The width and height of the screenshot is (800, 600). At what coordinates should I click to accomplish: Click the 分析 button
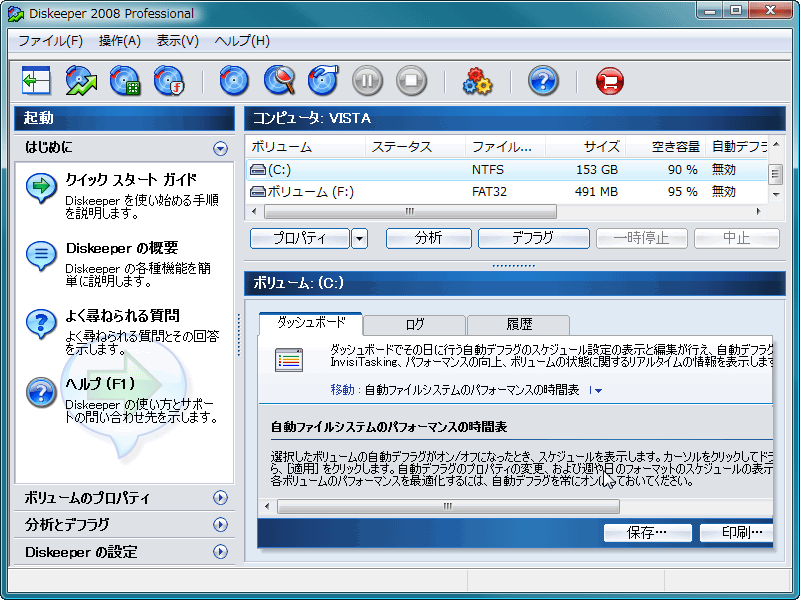[429, 238]
